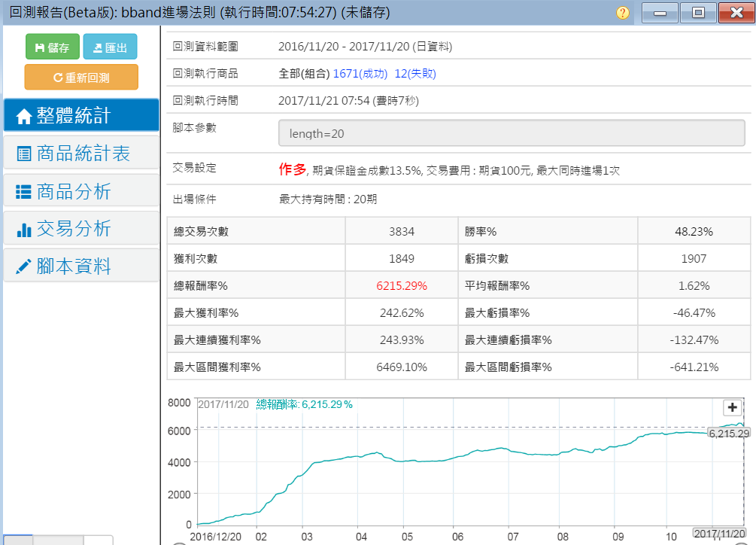756x545 pixels.
Task: Click the list icon beside 商品分析
Action: (x=23, y=192)
